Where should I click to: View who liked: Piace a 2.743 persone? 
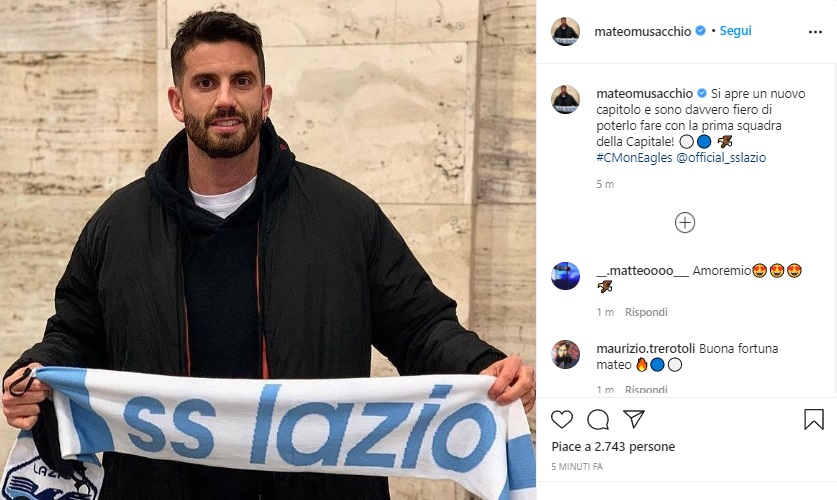(613, 447)
